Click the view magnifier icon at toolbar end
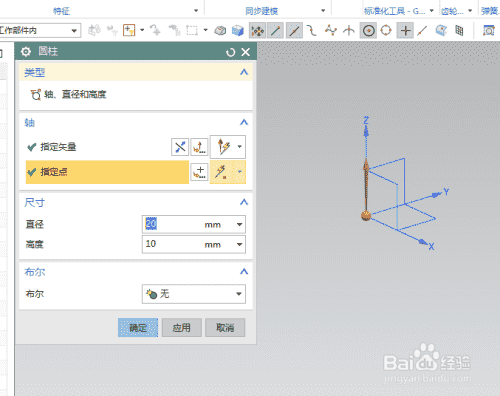Image resolution: width=500 pixels, height=396 pixels. point(489,31)
